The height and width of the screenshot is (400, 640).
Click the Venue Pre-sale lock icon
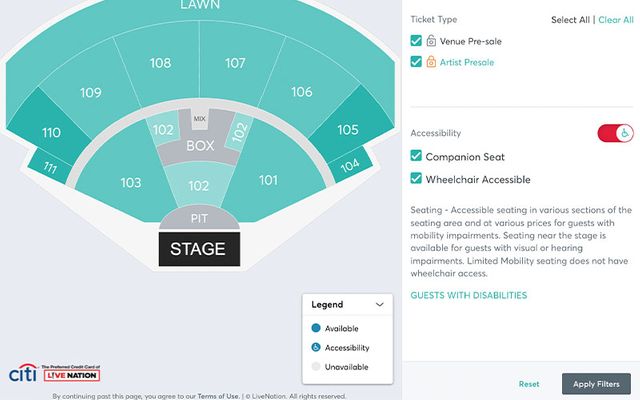point(431,41)
